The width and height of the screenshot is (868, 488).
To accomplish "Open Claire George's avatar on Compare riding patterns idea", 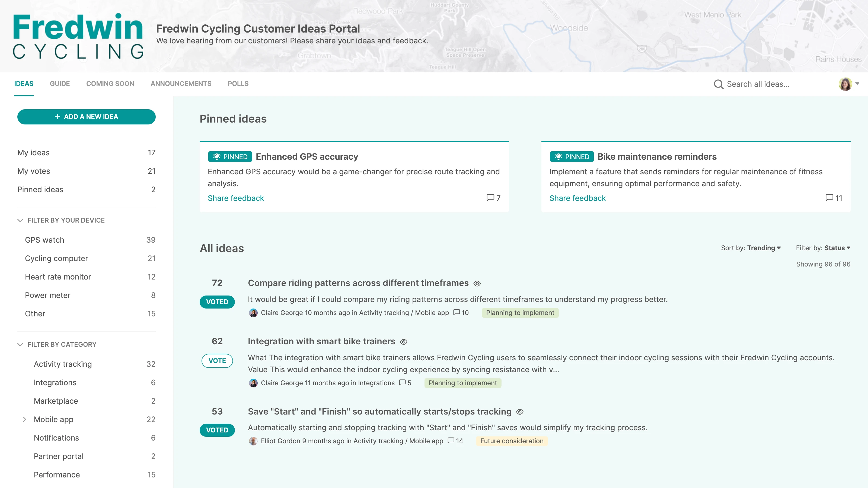I will 253,313.
